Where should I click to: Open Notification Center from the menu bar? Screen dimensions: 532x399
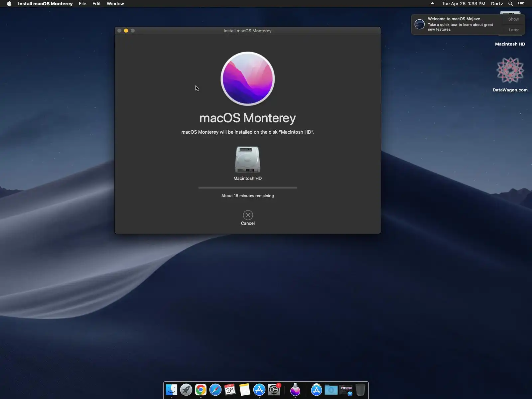[521, 4]
